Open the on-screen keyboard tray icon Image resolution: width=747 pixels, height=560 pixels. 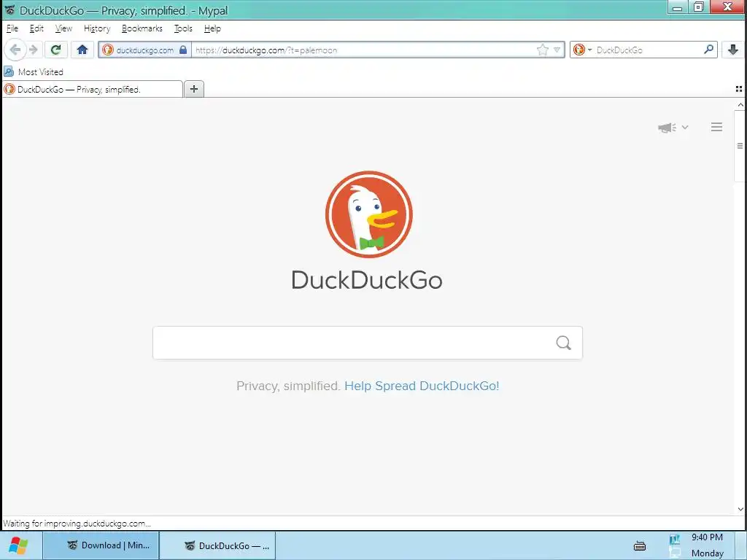pyautogui.click(x=640, y=545)
